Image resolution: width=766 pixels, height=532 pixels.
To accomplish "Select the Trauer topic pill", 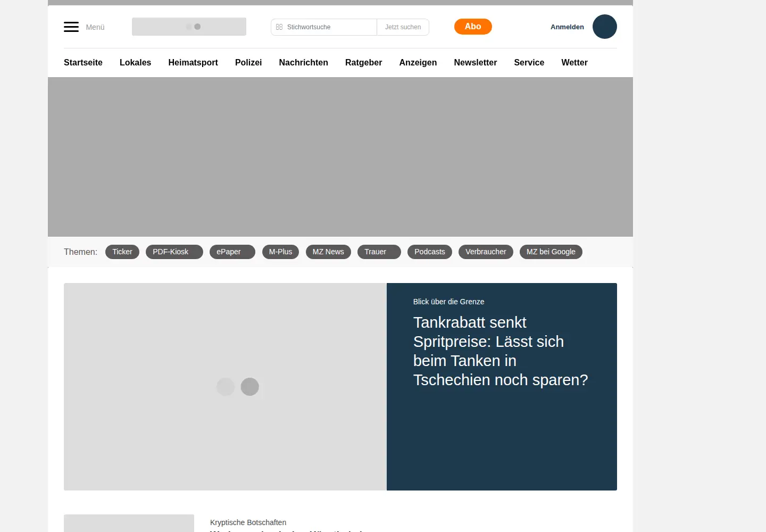I will point(379,252).
